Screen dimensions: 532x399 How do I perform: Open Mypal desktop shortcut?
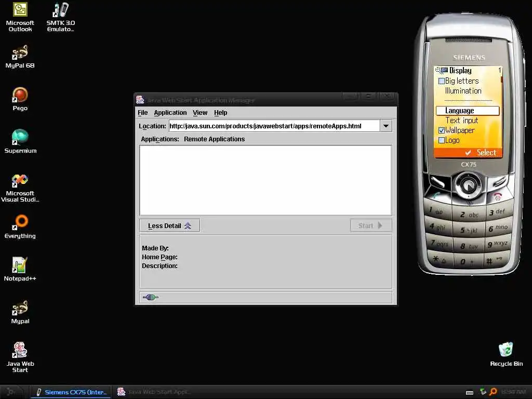pyautogui.click(x=20, y=312)
